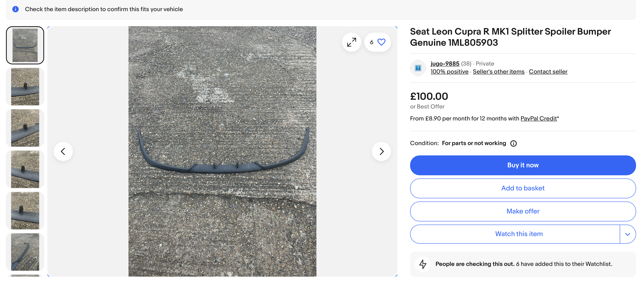Click the blue info icon in banner

(16, 9)
